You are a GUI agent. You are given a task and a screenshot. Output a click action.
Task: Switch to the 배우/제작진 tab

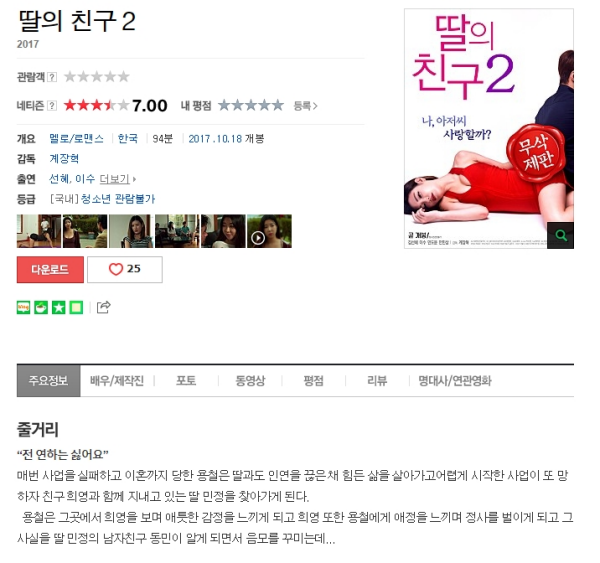coord(117,381)
